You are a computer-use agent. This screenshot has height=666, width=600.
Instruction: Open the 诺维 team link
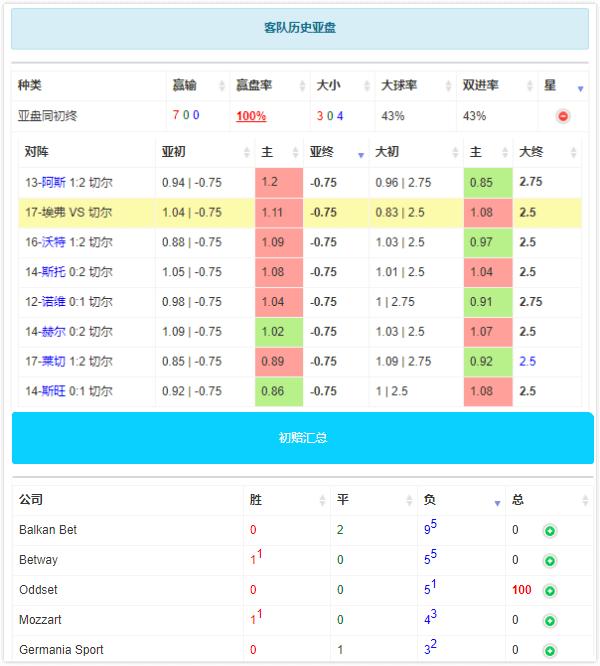(x=54, y=302)
